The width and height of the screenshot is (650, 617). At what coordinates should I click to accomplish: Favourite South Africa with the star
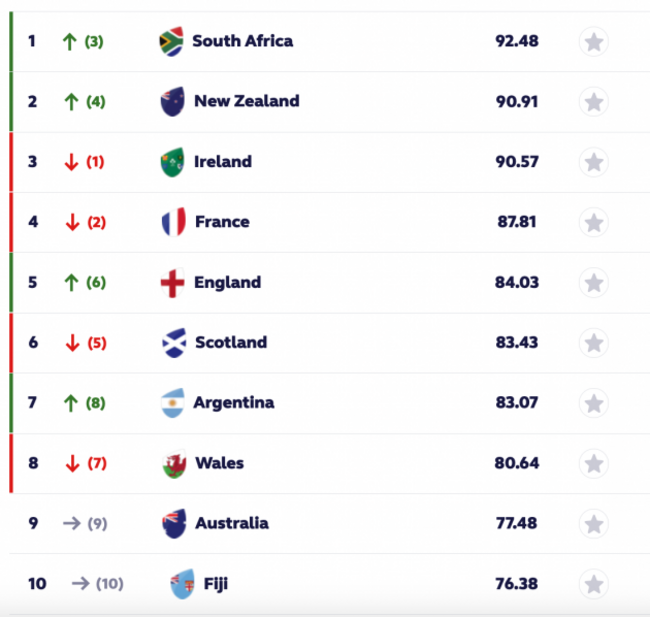594,42
